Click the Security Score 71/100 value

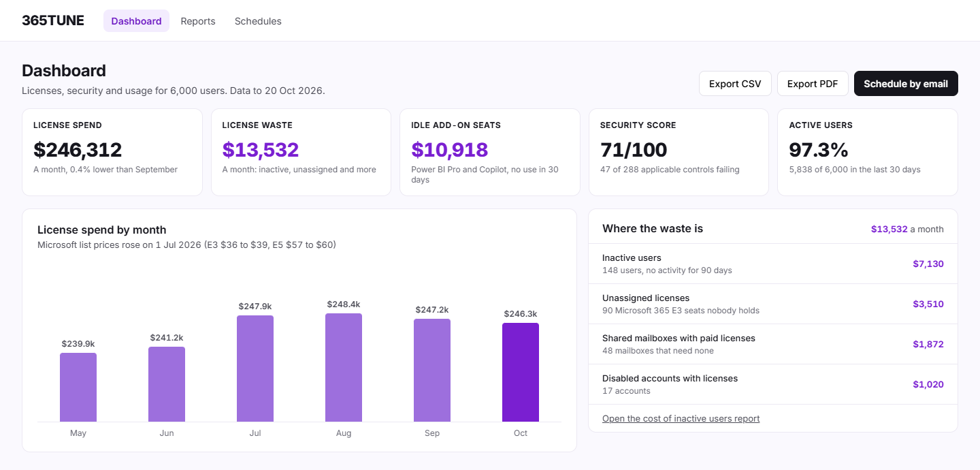click(x=634, y=150)
